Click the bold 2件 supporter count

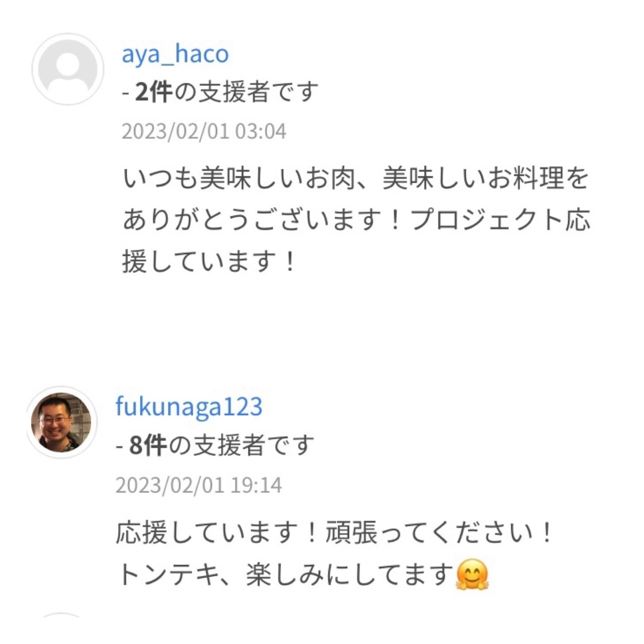click(153, 92)
